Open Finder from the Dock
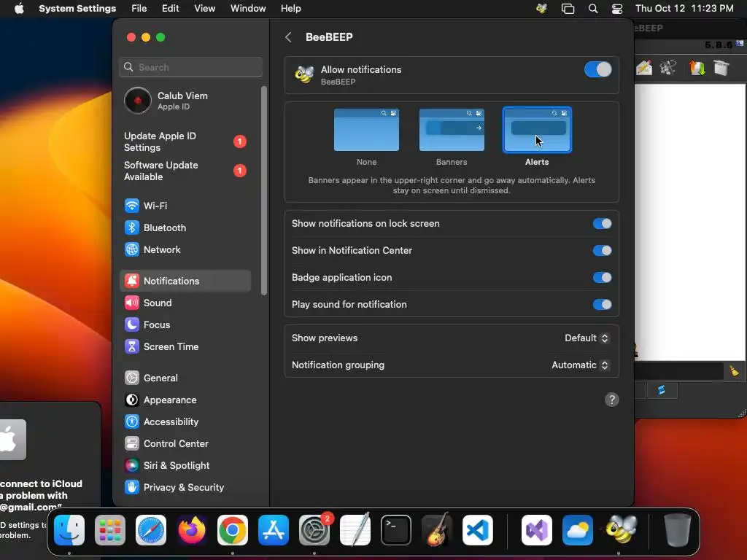This screenshot has width=747, height=560. (69, 530)
